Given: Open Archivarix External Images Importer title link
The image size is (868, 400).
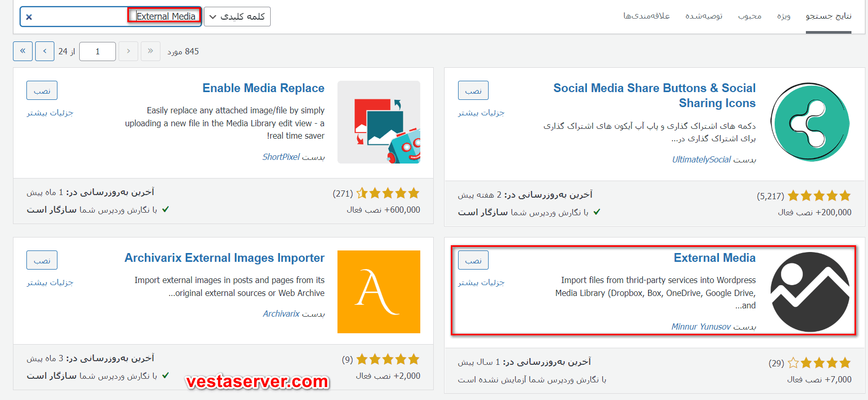Looking at the screenshot, I should pos(225,258).
